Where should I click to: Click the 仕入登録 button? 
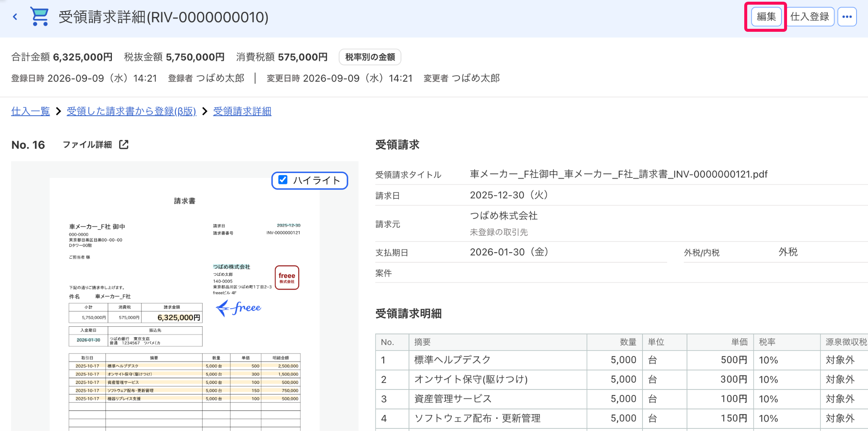click(x=810, y=17)
